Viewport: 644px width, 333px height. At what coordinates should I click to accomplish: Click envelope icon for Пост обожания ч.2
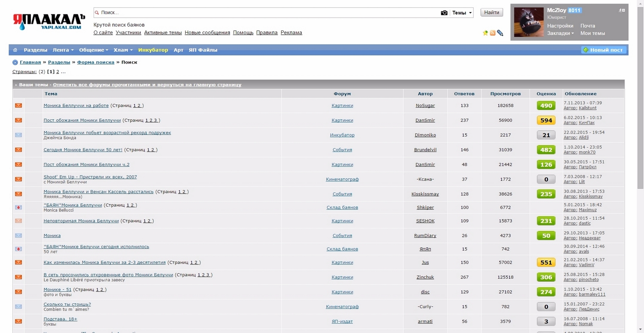[18, 164]
